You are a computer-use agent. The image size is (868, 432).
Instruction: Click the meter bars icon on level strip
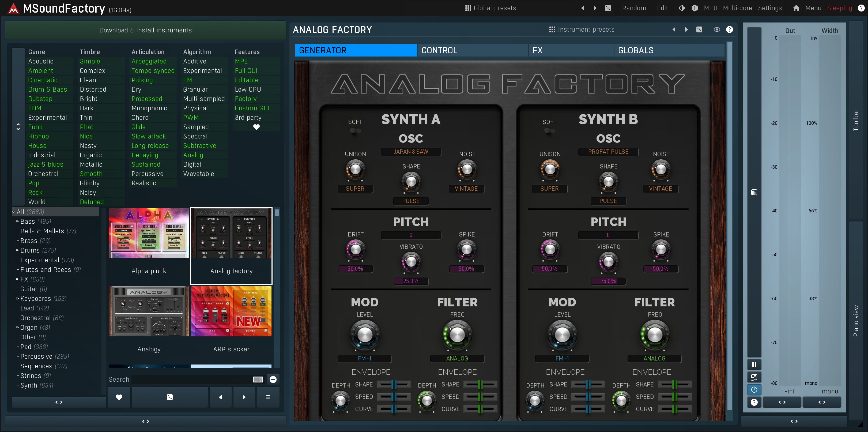point(754,192)
